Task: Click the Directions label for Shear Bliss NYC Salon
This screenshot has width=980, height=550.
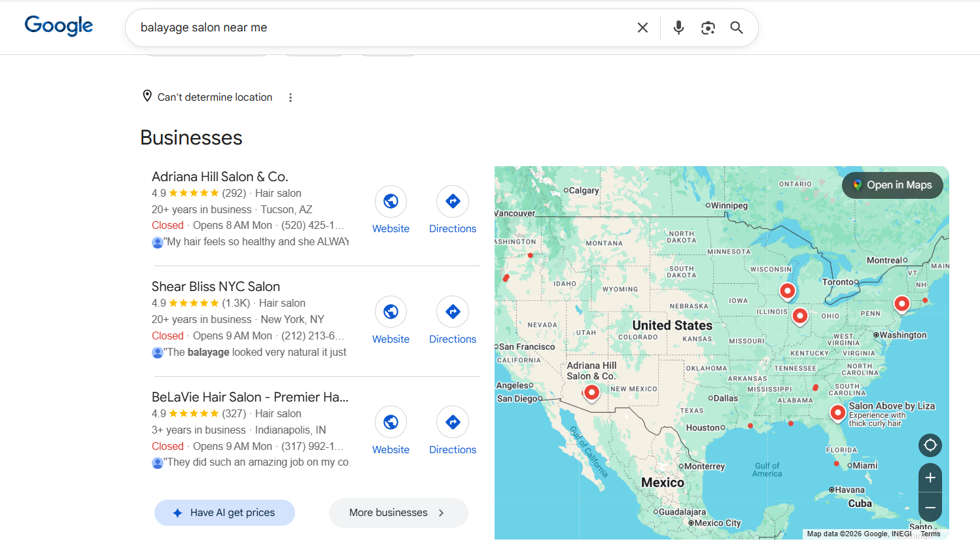Action: 453,339
